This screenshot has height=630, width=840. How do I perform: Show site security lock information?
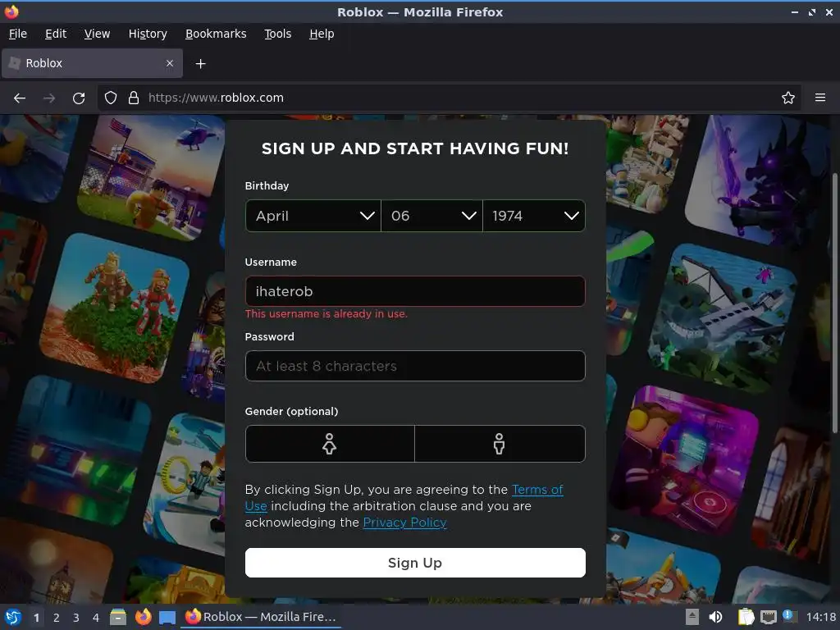tap(134, 98)
